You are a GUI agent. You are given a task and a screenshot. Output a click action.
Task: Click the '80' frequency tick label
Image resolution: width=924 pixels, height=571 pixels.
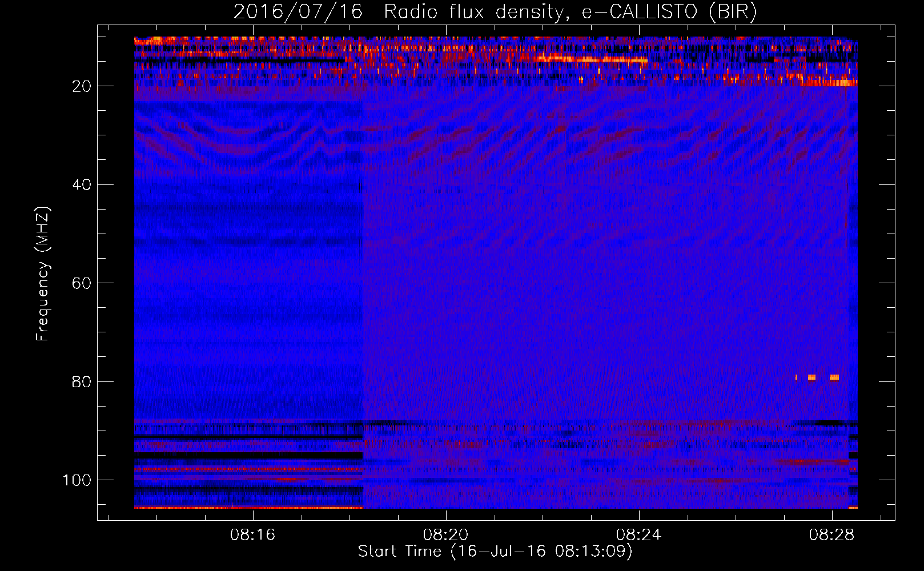click(82, 381)
